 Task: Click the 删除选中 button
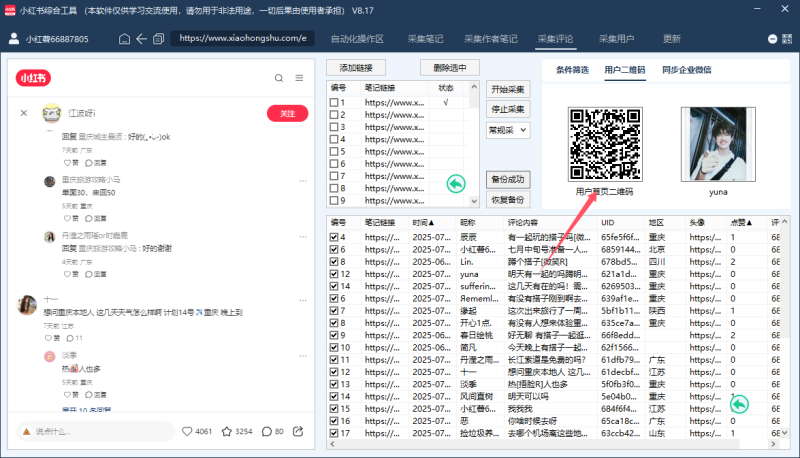449,68
